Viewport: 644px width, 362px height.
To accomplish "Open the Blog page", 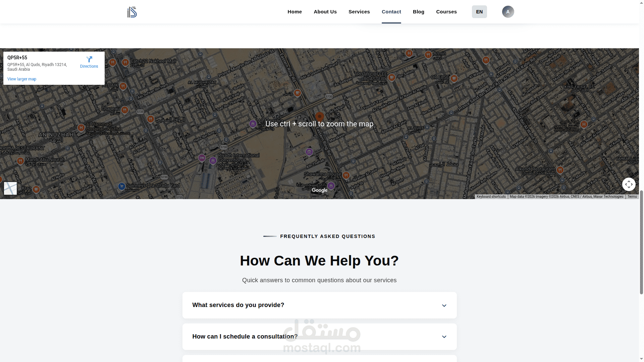I will click(418, 12).
